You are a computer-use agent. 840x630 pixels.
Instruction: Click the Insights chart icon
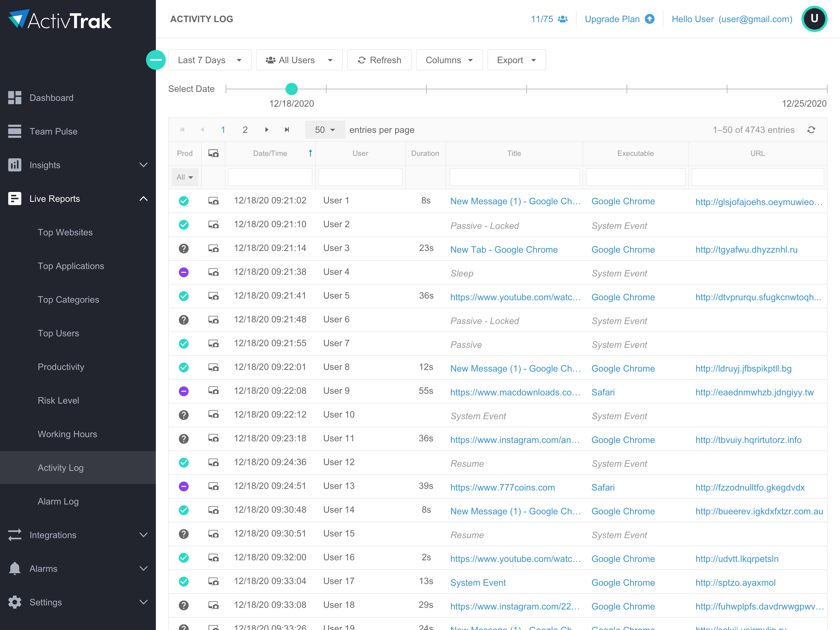point(15,165)
